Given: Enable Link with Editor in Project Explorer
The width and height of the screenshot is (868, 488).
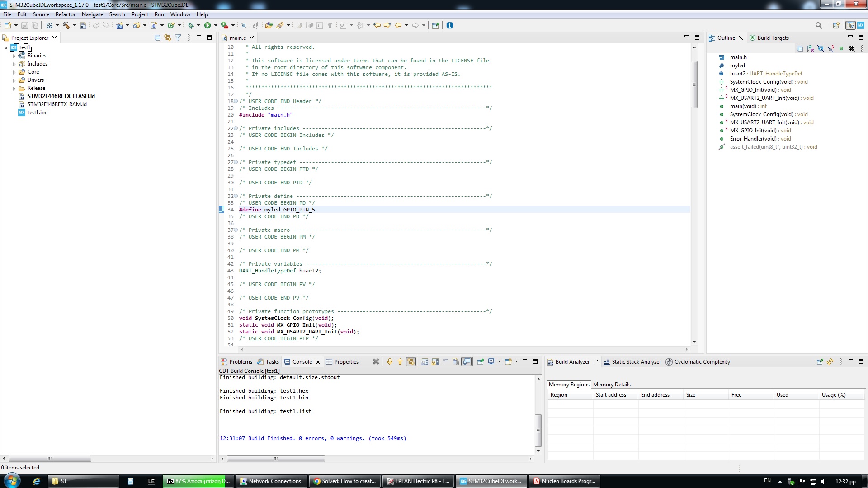Looking at the screenshot, I should pyautogui.click(x=168, y=38).
